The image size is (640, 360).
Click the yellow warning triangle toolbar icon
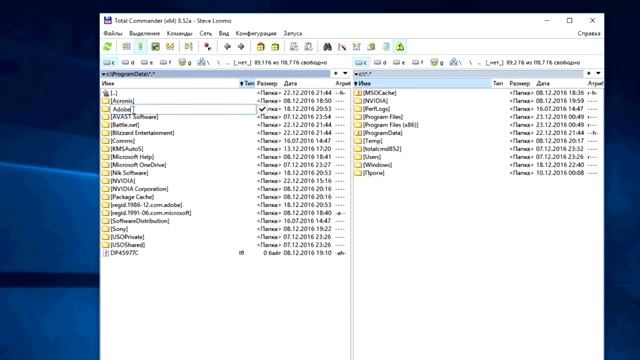[x=400, y=47]
